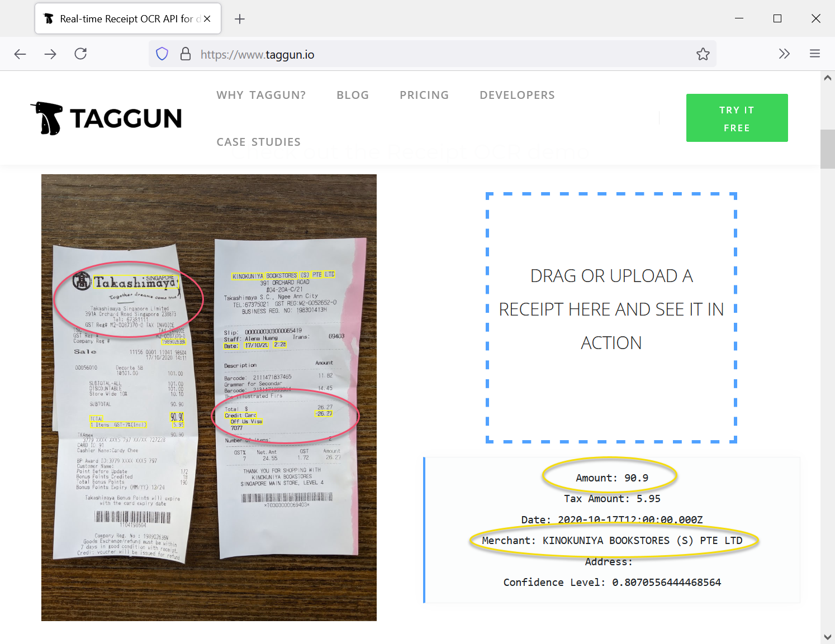835x644 pixels.
Task: Open a new browser tab
Action: pyautogui.click(x=240, y=19)
